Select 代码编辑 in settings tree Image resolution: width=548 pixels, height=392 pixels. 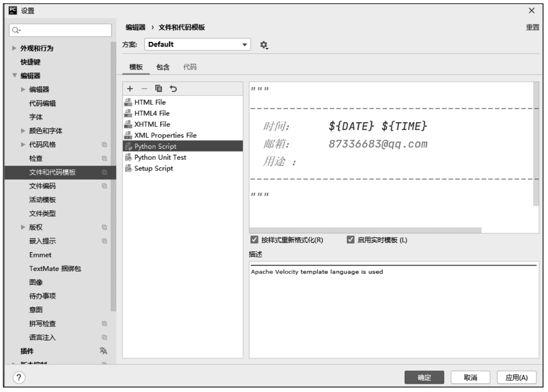pyautogui.click(x=43, y=103)
